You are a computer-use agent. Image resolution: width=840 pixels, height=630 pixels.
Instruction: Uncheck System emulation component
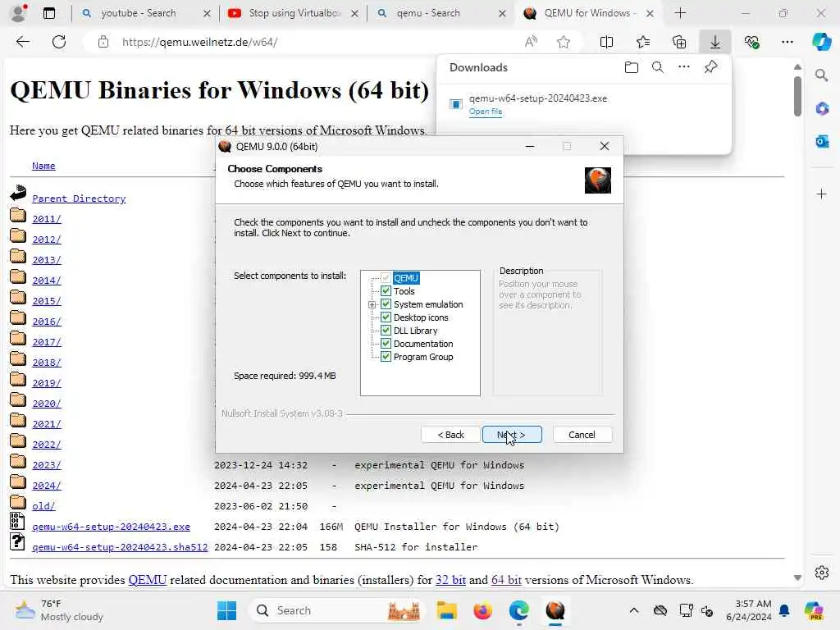pos(386,304)
